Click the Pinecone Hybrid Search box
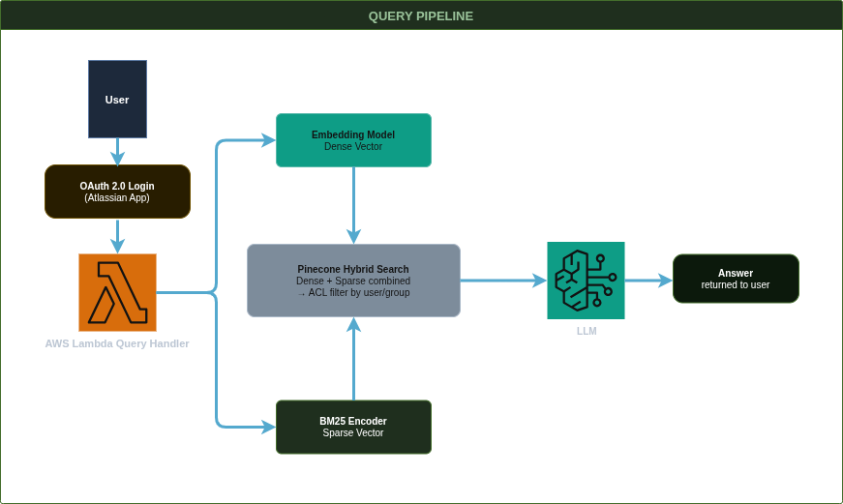The width and height of the screenshot is (843, 504). (x=353, y=281)
